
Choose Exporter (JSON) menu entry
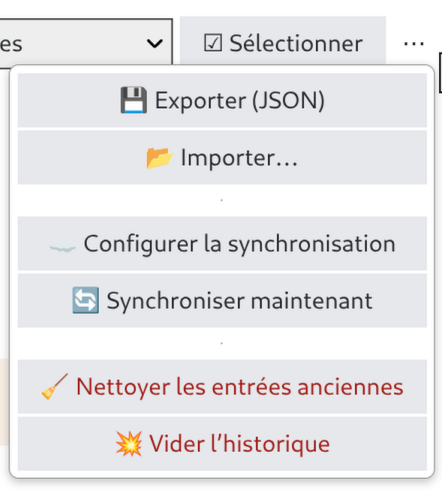pos(222,100)
